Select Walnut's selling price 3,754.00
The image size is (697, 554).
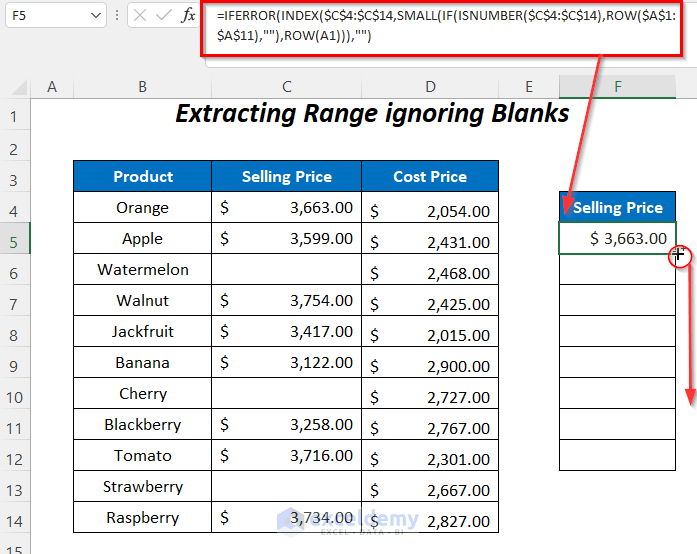coord(287,301)
